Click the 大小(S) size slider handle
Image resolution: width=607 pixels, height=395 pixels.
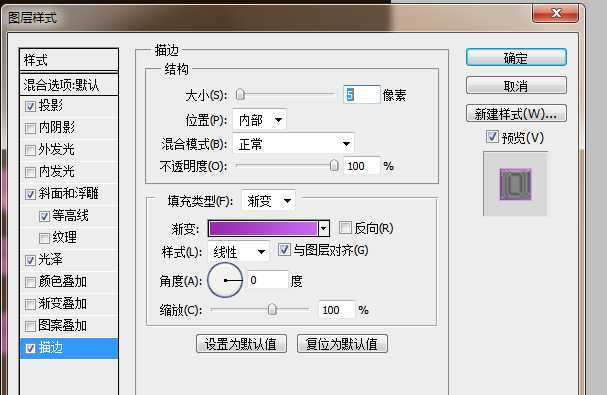coord(240,94)
